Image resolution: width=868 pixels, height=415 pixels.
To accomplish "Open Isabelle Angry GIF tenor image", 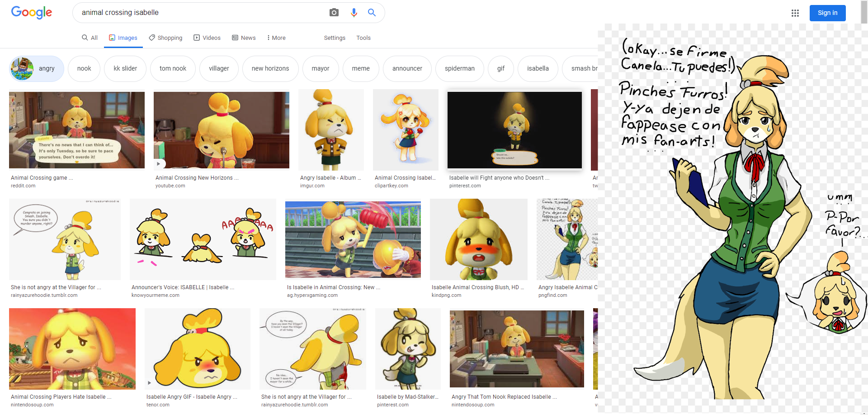I will coord(198,349).
